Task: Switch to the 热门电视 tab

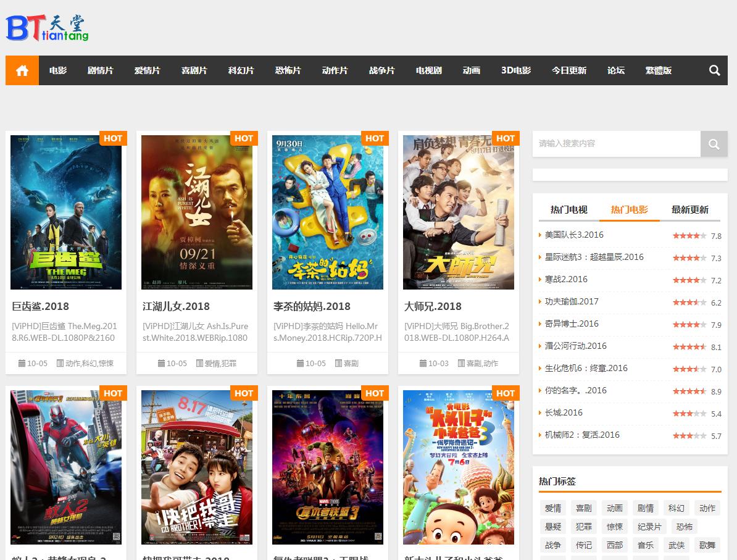Action: point(568,210)
